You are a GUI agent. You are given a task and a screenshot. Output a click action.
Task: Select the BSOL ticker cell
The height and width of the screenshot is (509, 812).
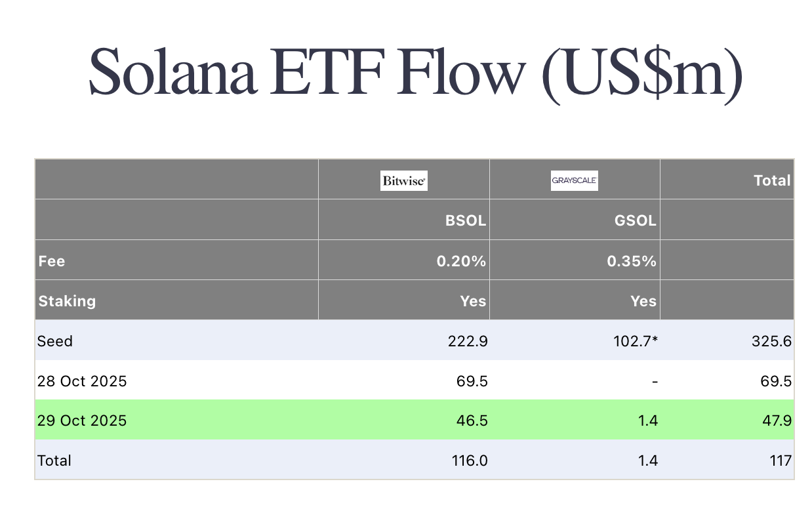tap(465, 220)
